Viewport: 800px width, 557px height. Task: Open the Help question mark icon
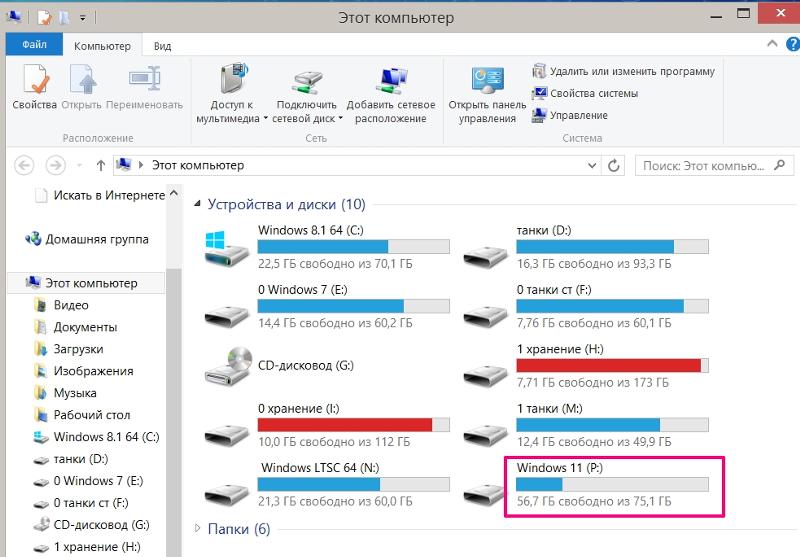(x=793, y=44)
